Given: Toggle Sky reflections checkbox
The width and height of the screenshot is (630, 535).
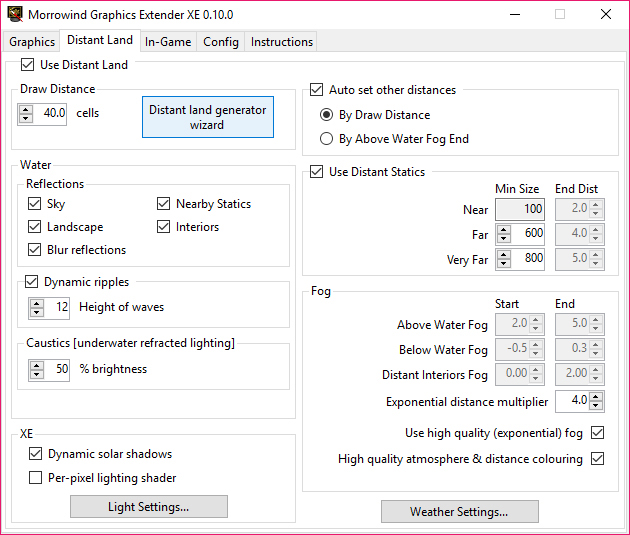Looking at the screenshot, I should [35, 204].
